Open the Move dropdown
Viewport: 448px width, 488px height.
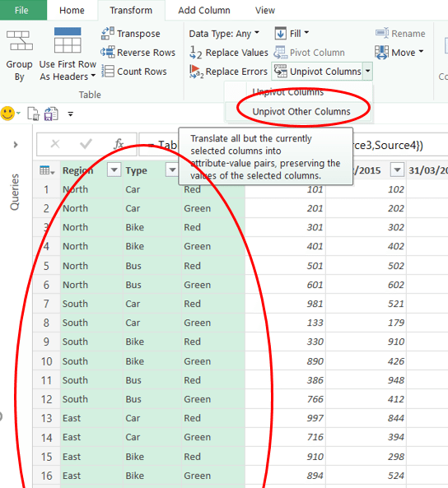pyautogui.click(x=399, y=53)
